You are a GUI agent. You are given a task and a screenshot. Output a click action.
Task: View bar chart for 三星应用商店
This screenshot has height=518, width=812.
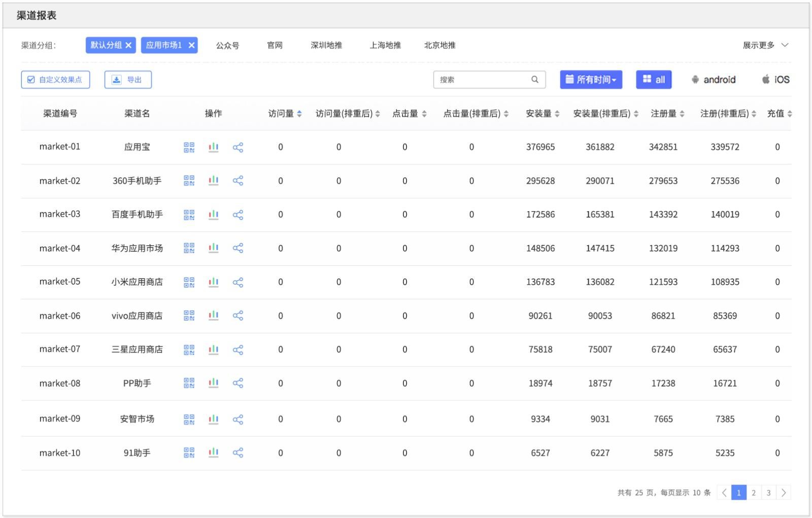coord(214,350)
